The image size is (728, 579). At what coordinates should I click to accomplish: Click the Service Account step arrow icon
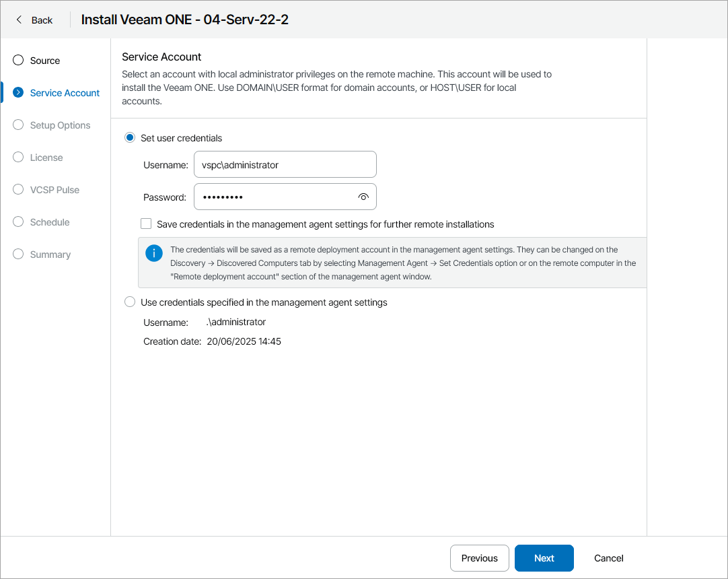[x=18, y=92]
